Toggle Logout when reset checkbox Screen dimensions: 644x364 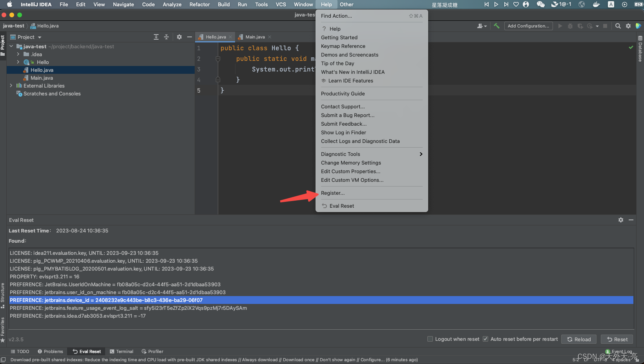430,339
